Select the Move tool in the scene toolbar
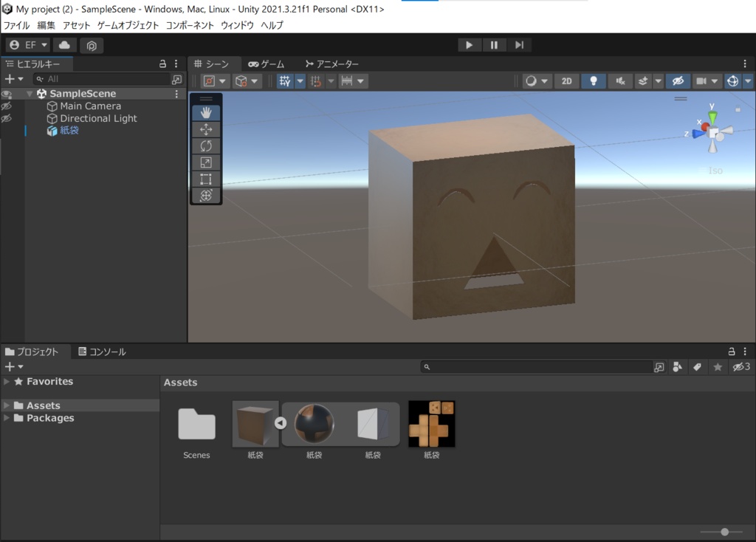The width and height of the screenshot is (756, 542). click(x=206, y=128)
